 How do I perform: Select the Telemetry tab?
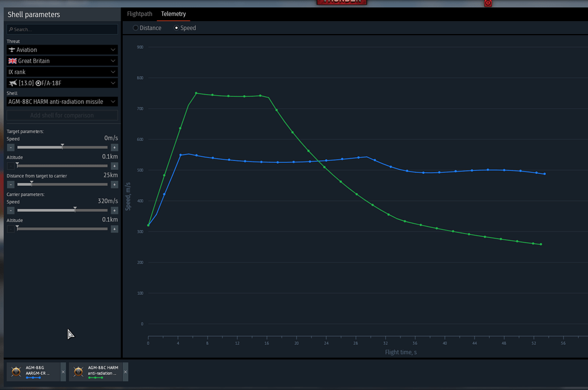pyautogui.click(x=173, y=14)
